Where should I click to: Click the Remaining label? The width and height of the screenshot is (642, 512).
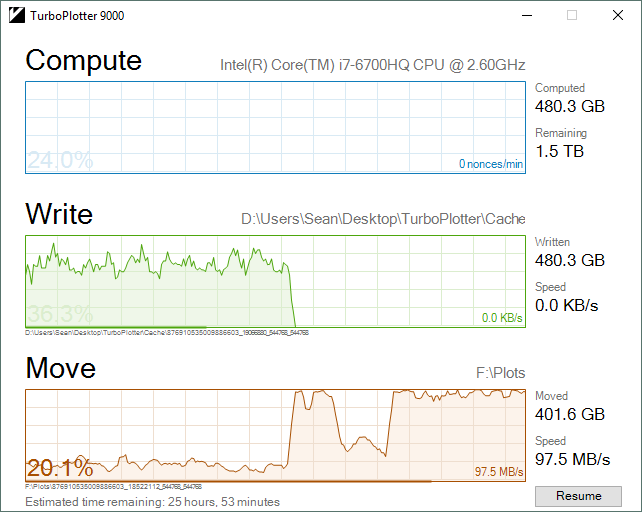tap(561, 133)
